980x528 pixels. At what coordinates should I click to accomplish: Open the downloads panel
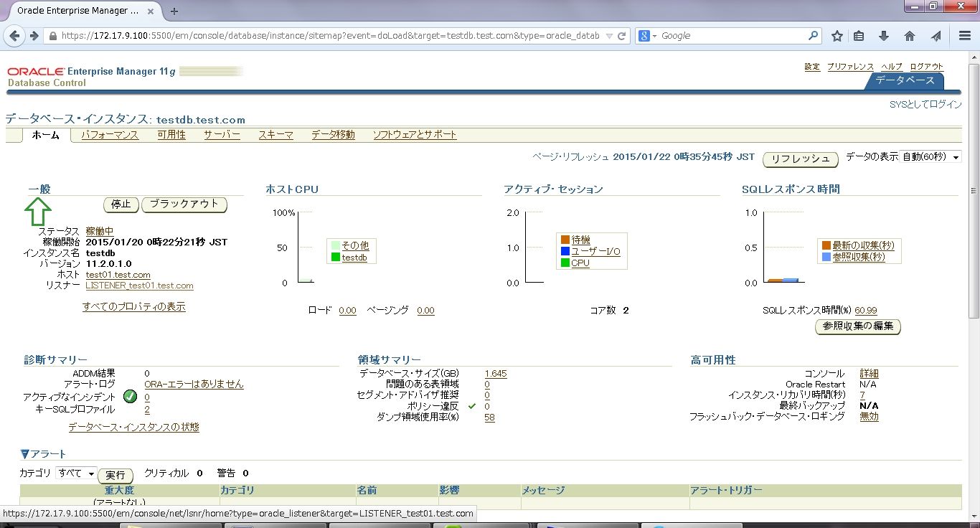pyautogui.click(x=884, y=36)
